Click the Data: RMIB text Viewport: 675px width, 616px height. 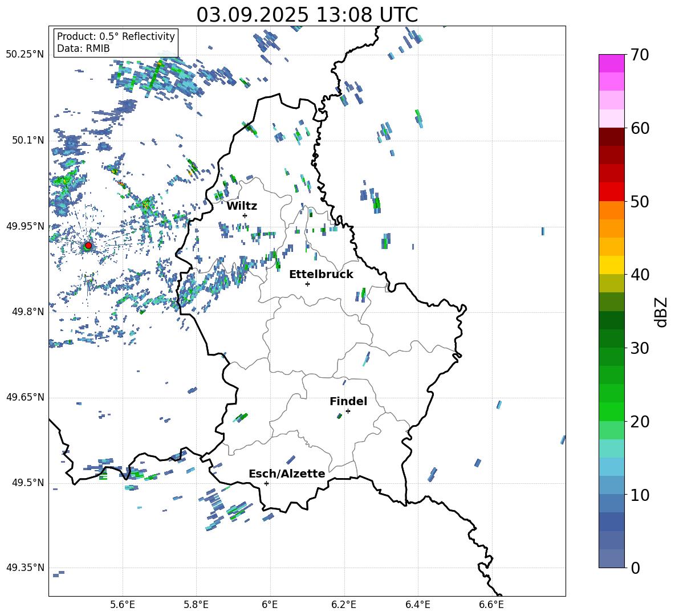83,48
